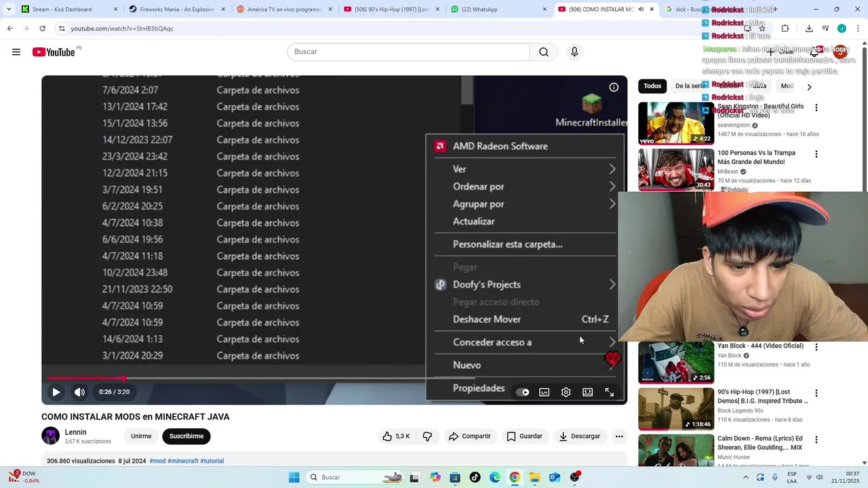This screenshot has width=868, height=488.
Task: Open Microsoft Edge from taskbar
Action: (x=494, y=477)
